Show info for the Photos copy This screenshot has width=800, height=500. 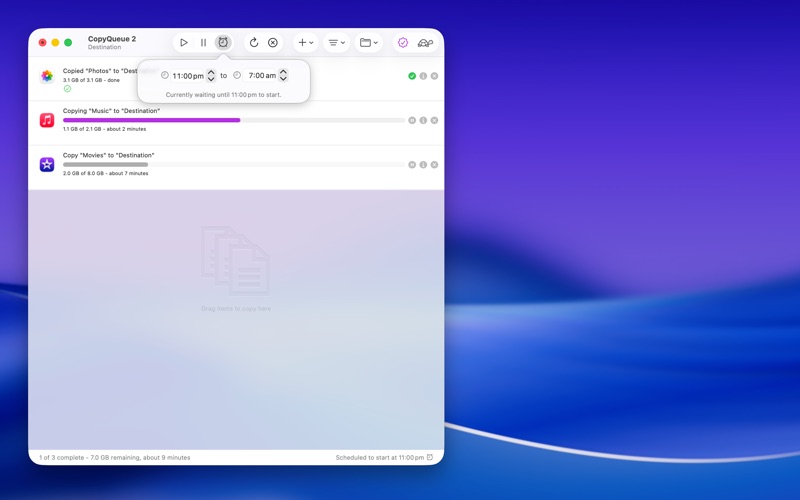click(423, 76)
